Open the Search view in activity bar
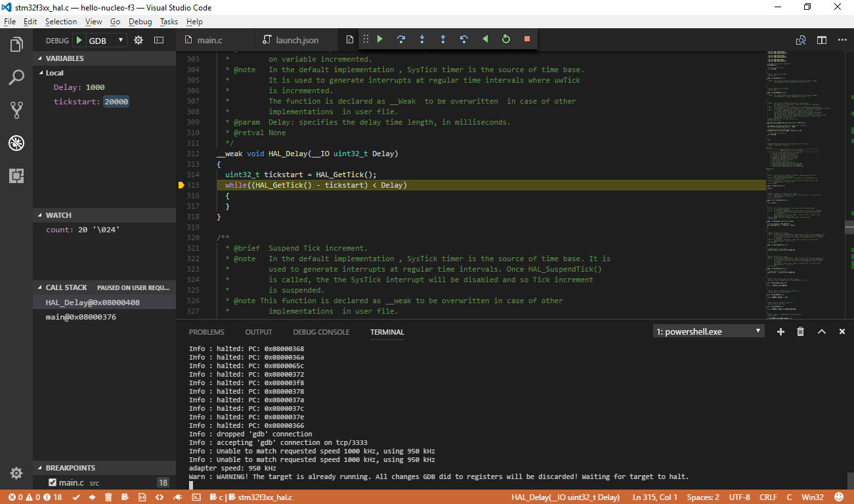 16,77
